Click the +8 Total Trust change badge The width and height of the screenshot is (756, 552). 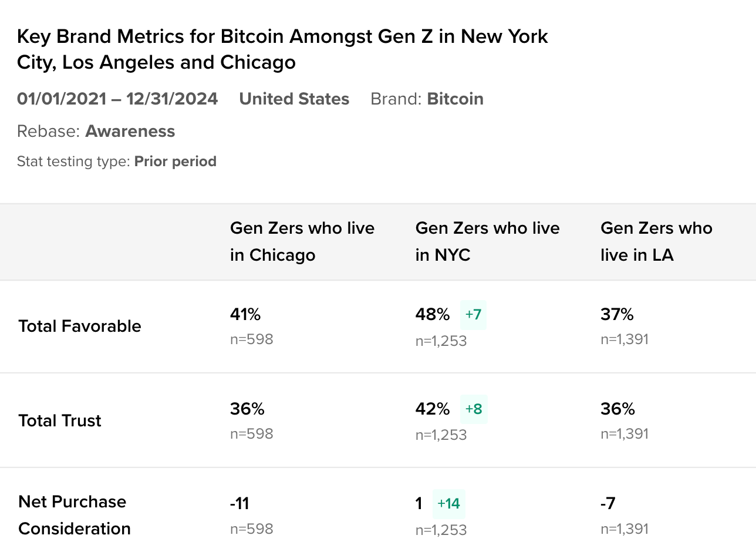click(x=474, y=409)
